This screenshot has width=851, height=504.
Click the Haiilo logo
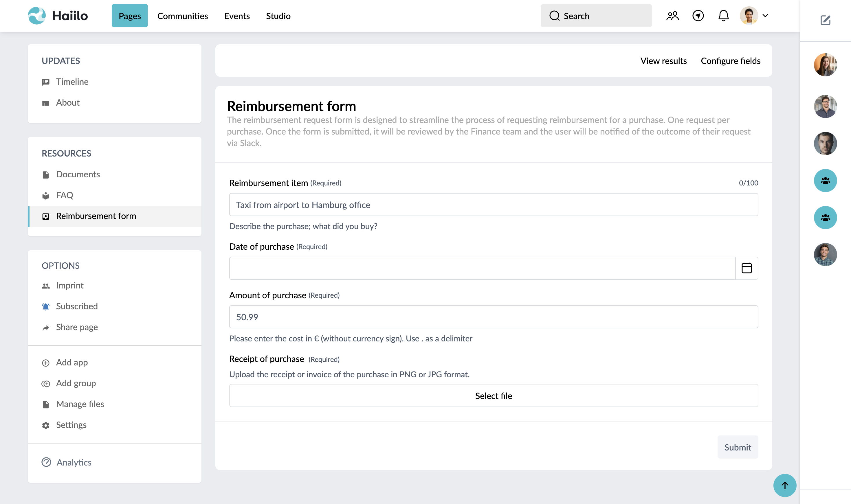(x=57, y=15)
